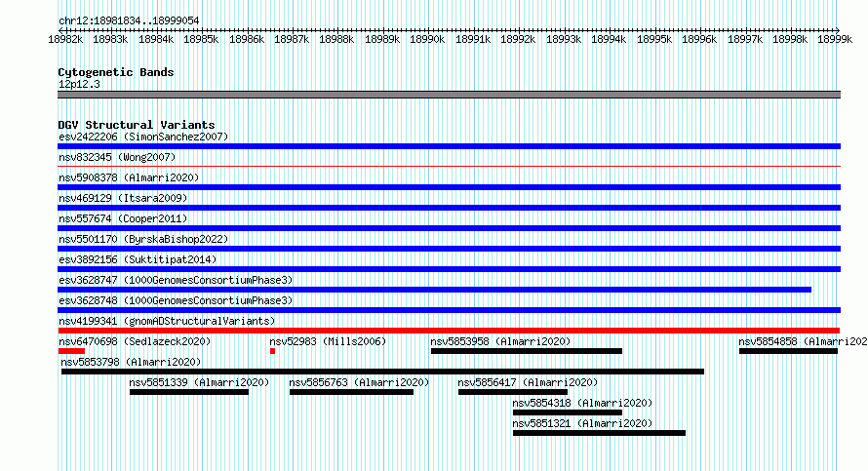The width and height of the screenshot is (868, 471).
Task: Click the 18995k ruler tick label
Action: (654, 39)
